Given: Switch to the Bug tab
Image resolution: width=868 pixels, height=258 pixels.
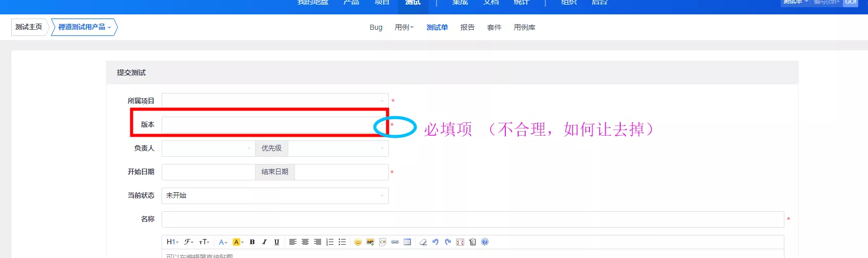Looking at the screenshot, I should (376, 27).
